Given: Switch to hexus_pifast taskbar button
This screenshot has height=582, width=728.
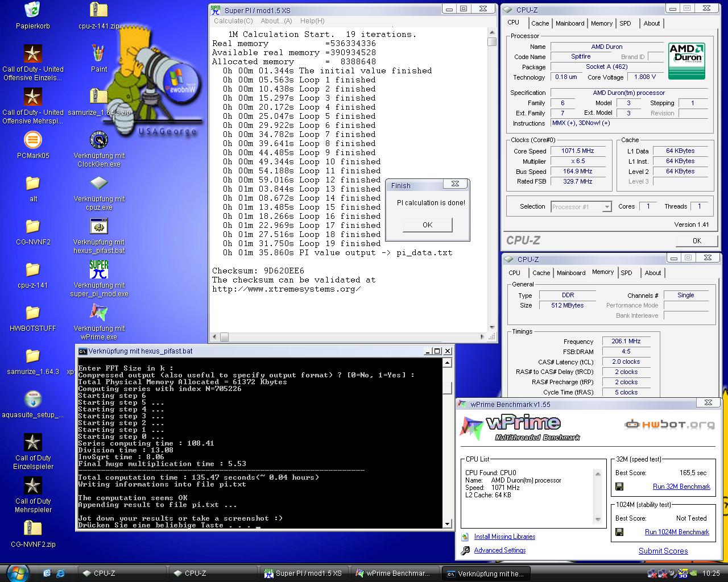Looking at the screenshot, I should pos(486,573).
